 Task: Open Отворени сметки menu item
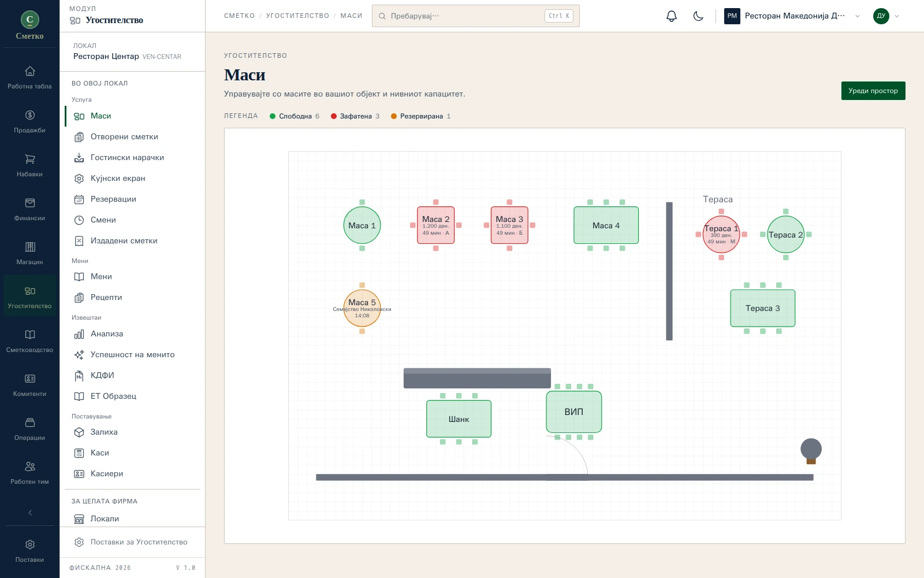(132, 137)
